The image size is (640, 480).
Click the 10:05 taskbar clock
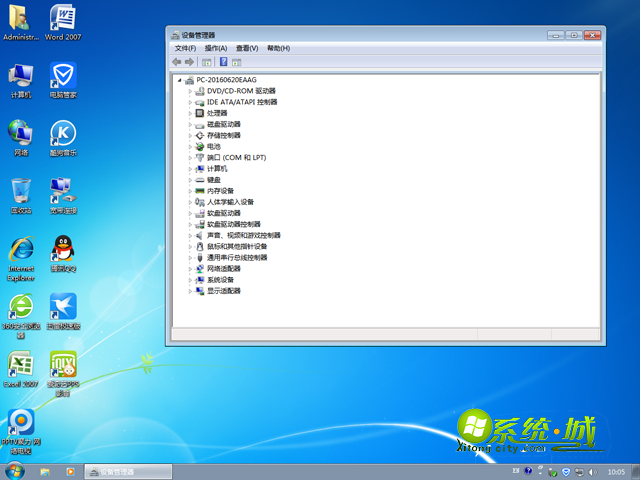pyautogui.click(x=616, y=472)
